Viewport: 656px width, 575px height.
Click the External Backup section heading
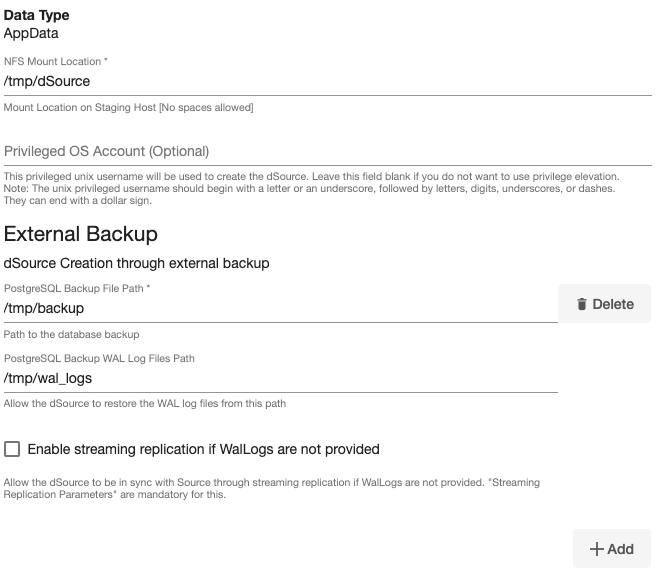pyautogui.click(x=81, y=234)
